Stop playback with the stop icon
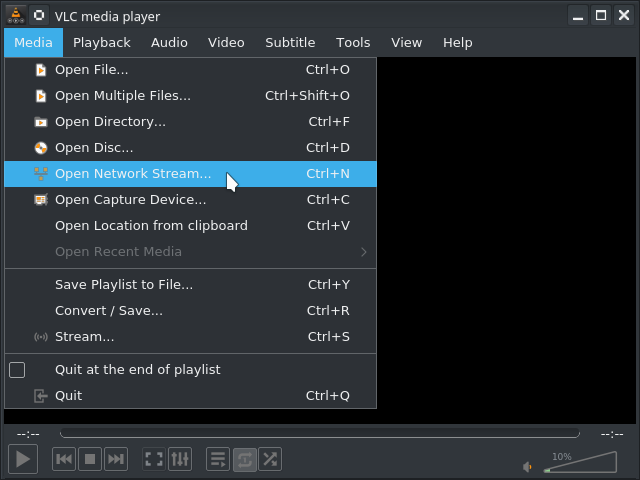The width and height of the screenshot is (640, 480). pos(90,459)
